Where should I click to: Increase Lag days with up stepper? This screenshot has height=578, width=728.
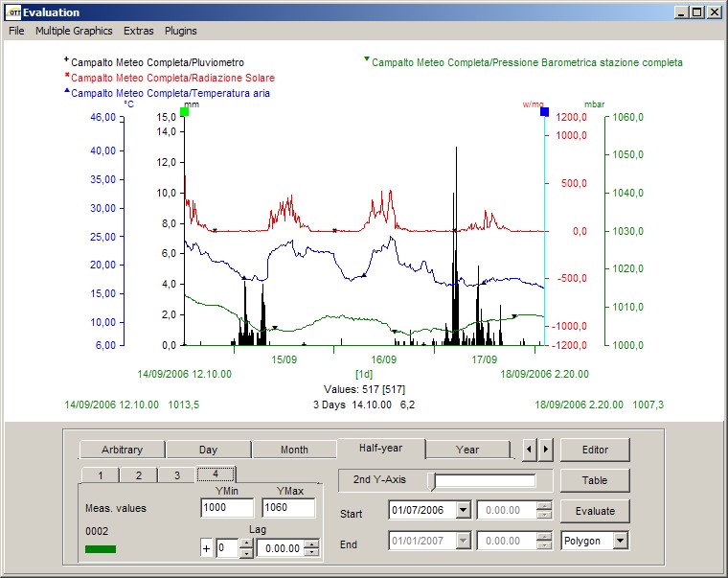(x=246, y=543)
